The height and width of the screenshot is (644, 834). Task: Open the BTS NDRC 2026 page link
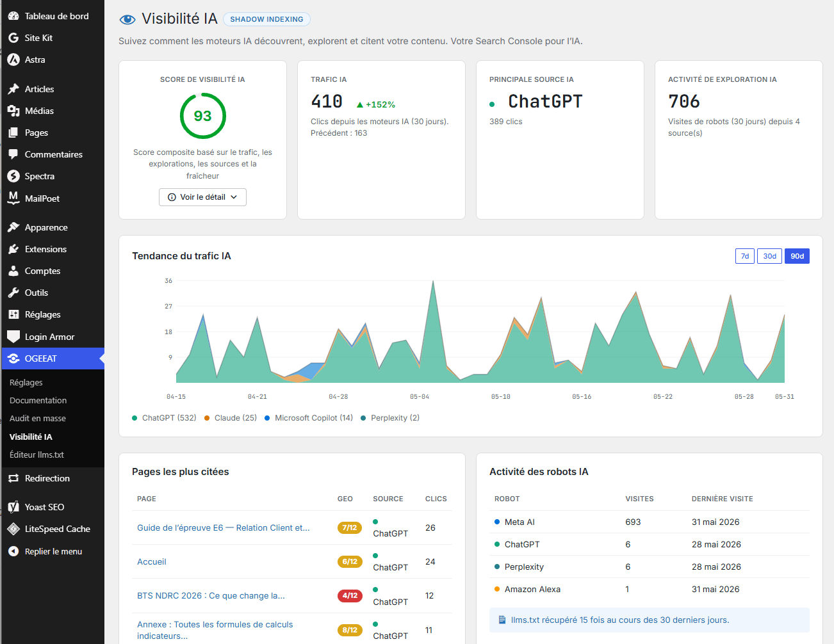(x=211, y=595)
